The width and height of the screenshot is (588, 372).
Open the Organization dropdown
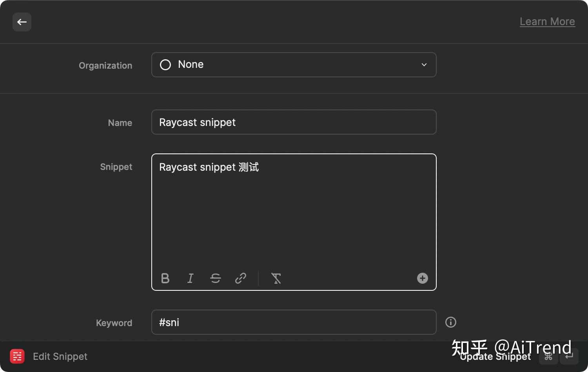coord(294,65)
